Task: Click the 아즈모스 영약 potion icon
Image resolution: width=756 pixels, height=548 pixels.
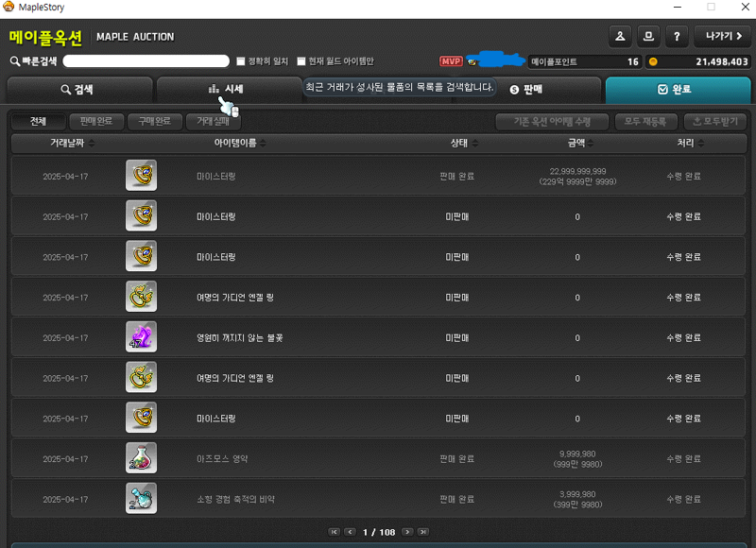Action: [x=141, y=458]
